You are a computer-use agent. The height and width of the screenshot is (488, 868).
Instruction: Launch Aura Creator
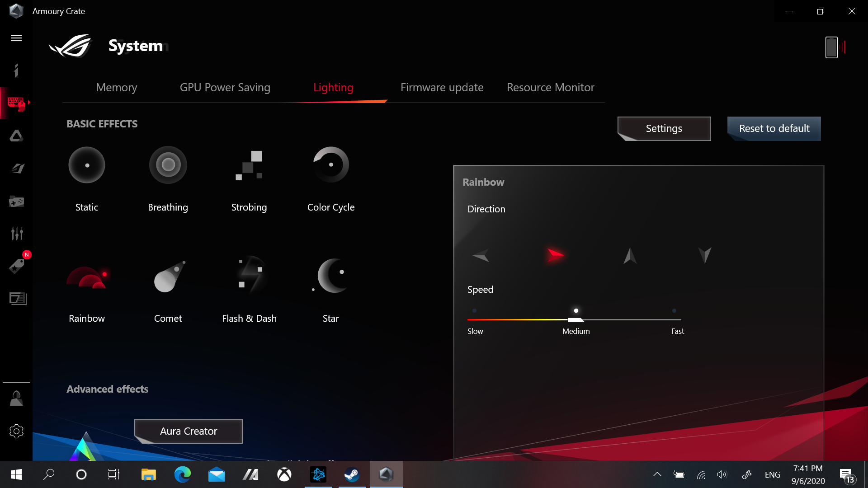point(189,432)
